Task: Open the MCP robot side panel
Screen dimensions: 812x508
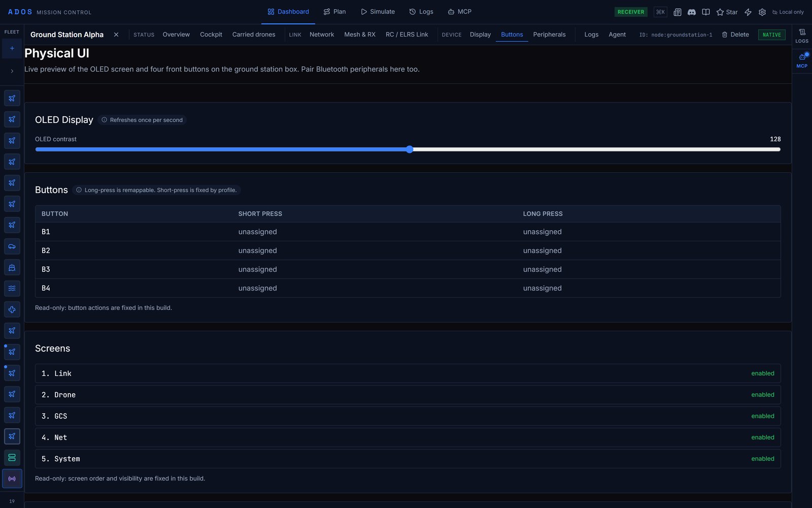Action: [x=802, y=60]
